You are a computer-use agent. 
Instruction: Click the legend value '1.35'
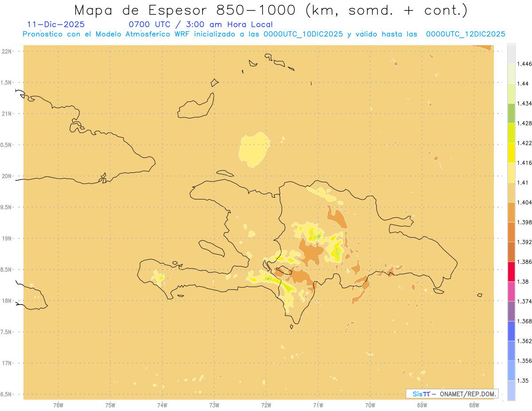point(523,381)
